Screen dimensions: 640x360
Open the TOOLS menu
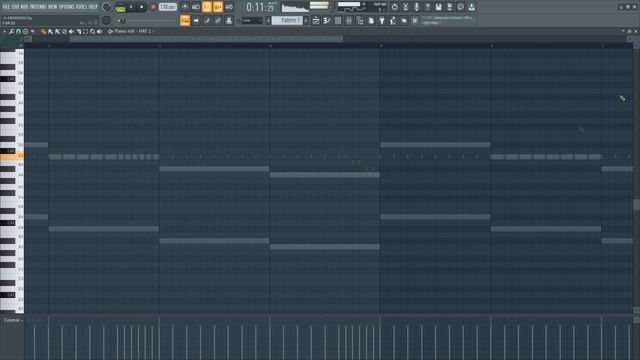(x=81, y=7)
